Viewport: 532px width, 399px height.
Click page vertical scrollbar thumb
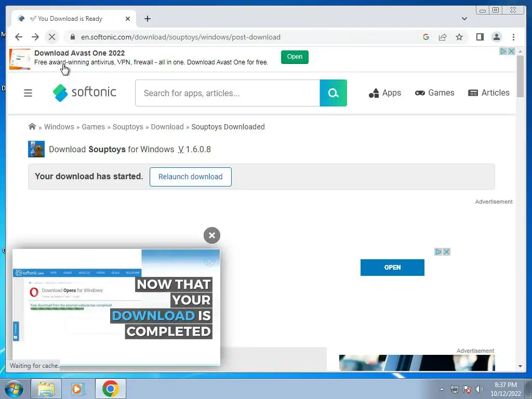coord(520,77)
